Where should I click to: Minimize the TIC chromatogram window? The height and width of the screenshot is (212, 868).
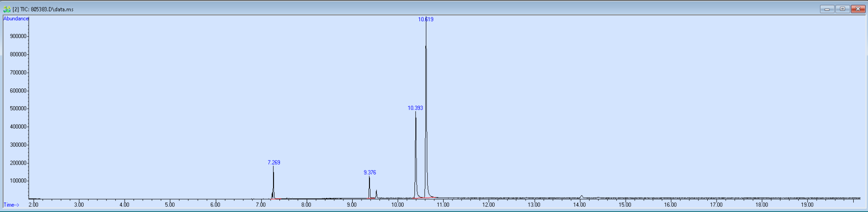[x=827, y=9]
